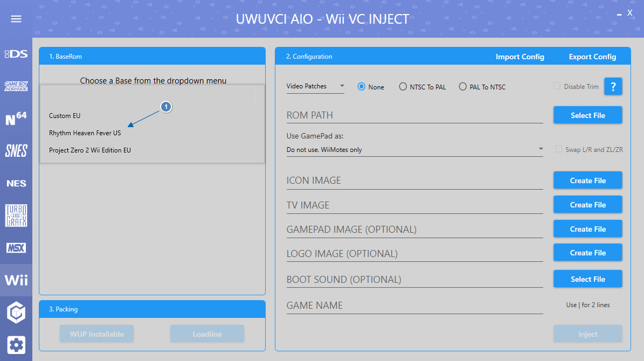This screenshot has height=361, width=644.
Task: Open the hamburger menu
Action: pos(16,19)
